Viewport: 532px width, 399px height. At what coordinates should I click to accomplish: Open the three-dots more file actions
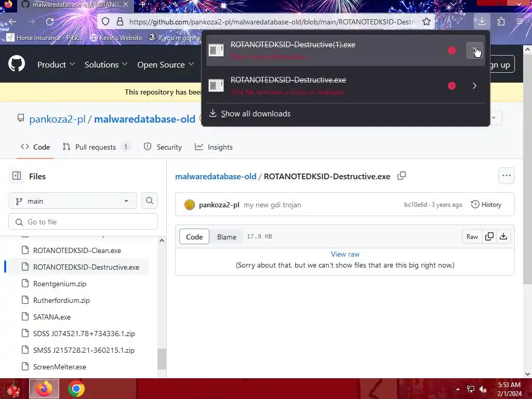tap(506, 176)
